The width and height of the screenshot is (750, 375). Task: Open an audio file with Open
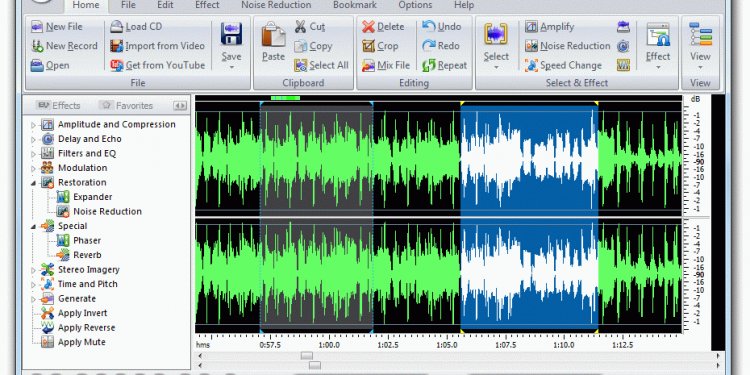(50, 66)
